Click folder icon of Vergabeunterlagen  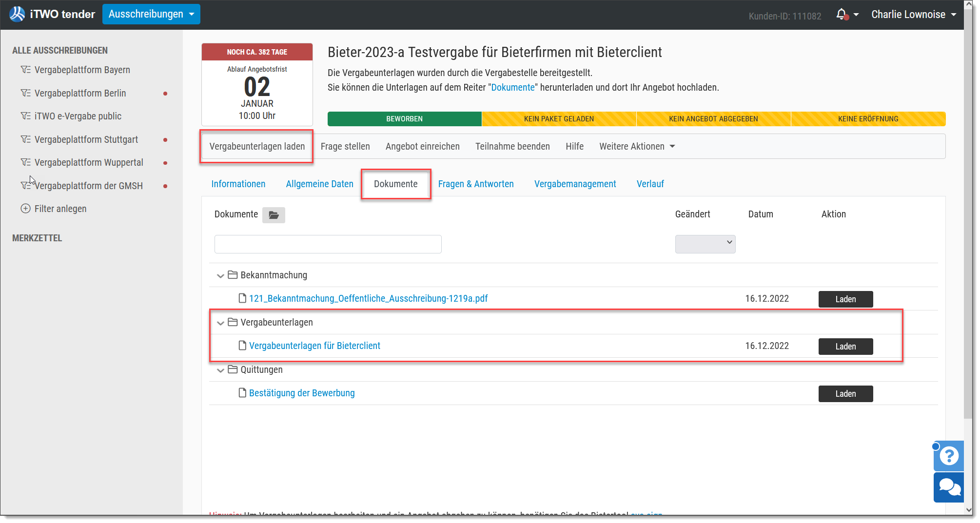point(233,322)
